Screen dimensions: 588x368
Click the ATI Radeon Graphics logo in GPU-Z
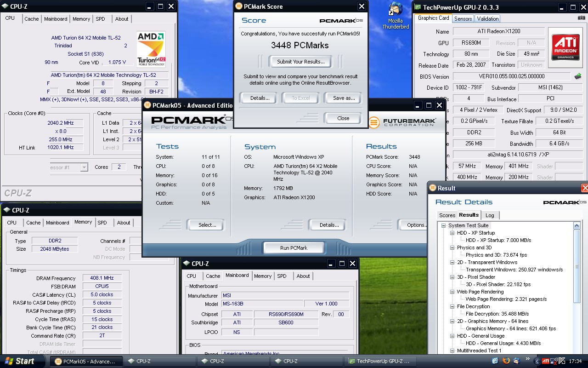565,47
